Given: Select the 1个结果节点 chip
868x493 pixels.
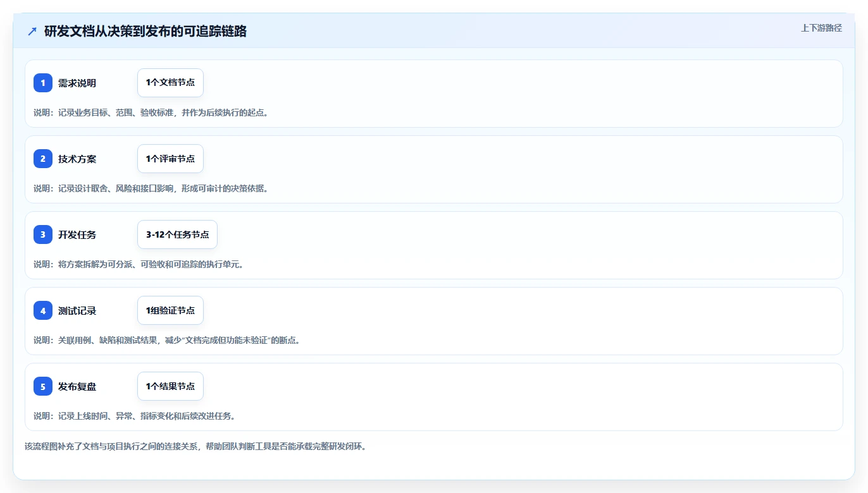Looking at the screenshot, I should [170, 386].
